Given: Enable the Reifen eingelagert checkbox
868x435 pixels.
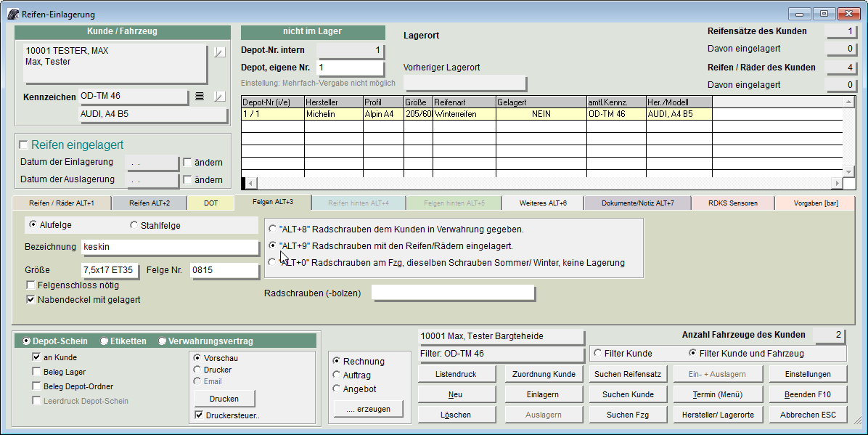Looking at the screenshot, I should pos(23,145).
